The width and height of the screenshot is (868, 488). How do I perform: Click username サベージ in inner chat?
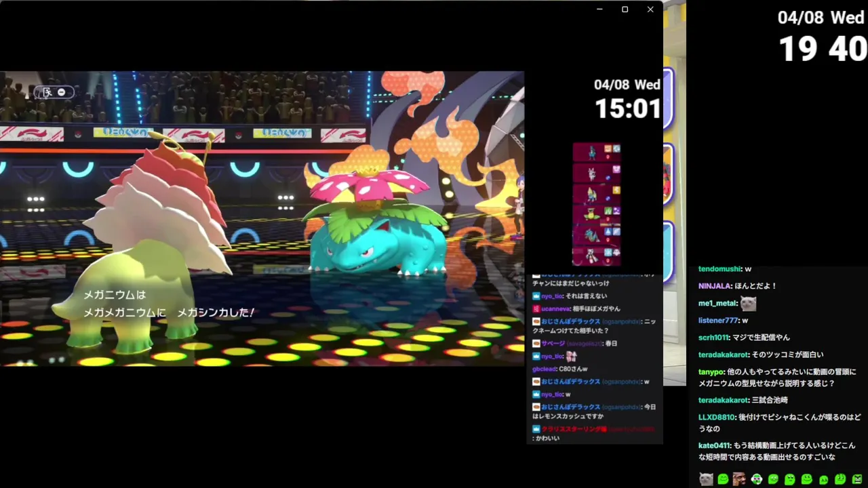coord(553,344)
